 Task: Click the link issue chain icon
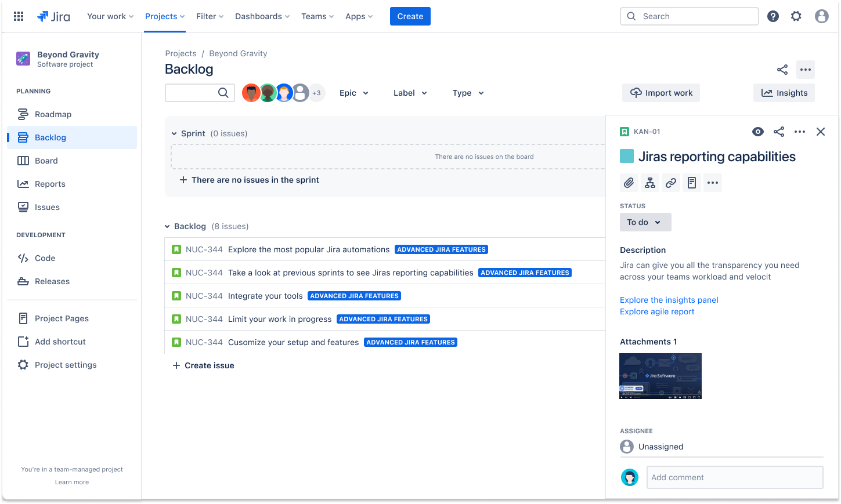(671, 183)
